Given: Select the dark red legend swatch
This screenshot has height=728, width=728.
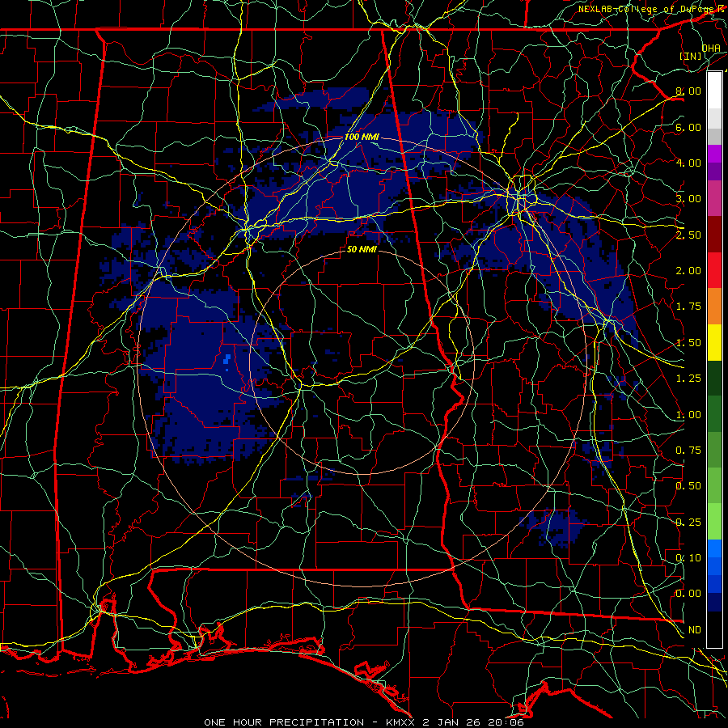Looking at the screenshot, I should [714, 235].
